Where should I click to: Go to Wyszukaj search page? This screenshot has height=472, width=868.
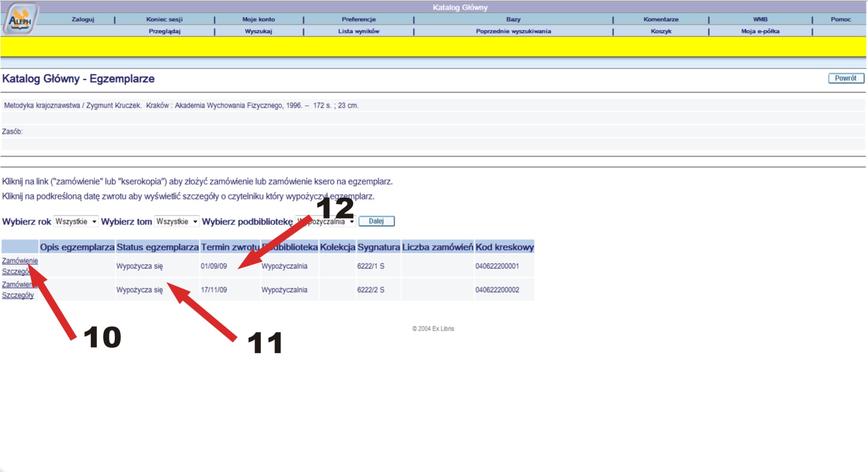point(258,31)
